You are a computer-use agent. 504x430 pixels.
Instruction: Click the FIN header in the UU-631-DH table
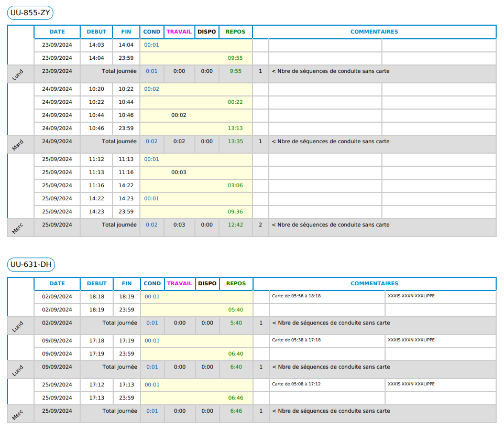127,284
